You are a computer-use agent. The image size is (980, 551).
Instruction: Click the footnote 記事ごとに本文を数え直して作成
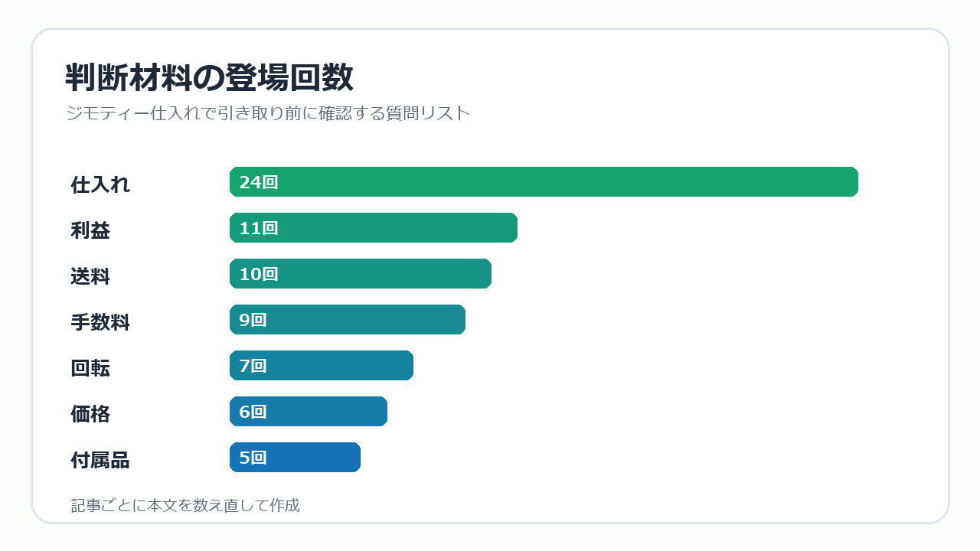185,505
